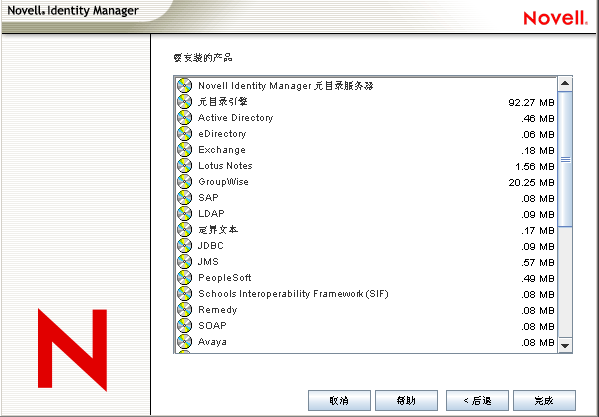
Task: Click the disc icon beside Active Directory
Action: [185, 118]
